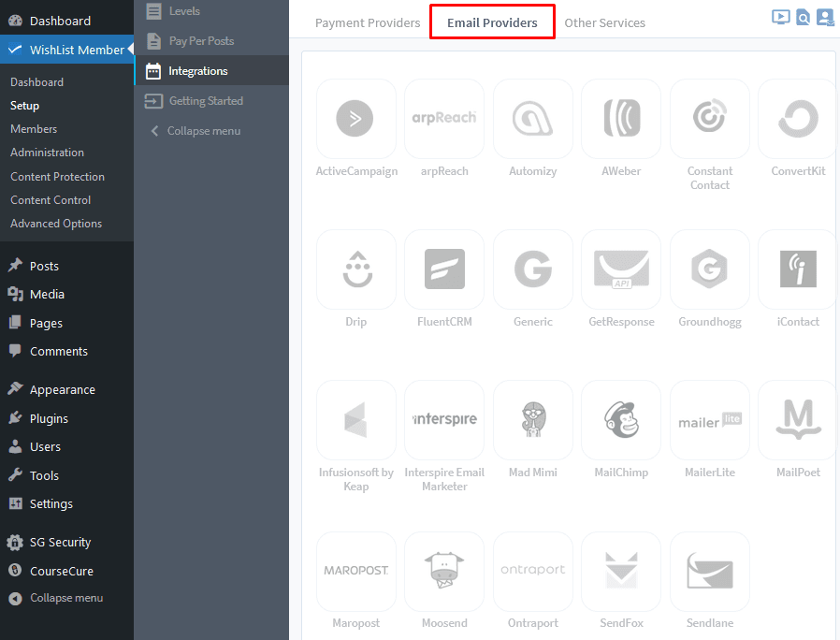This screenshot has width=840, height=640.
Task: Open the Users menu
Action: (x=66, y=447)
